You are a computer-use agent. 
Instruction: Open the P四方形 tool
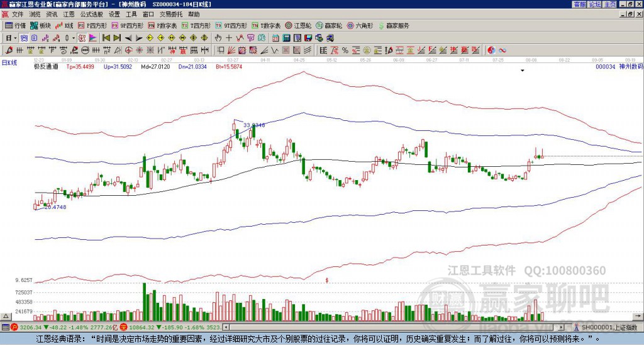[92, 25]
